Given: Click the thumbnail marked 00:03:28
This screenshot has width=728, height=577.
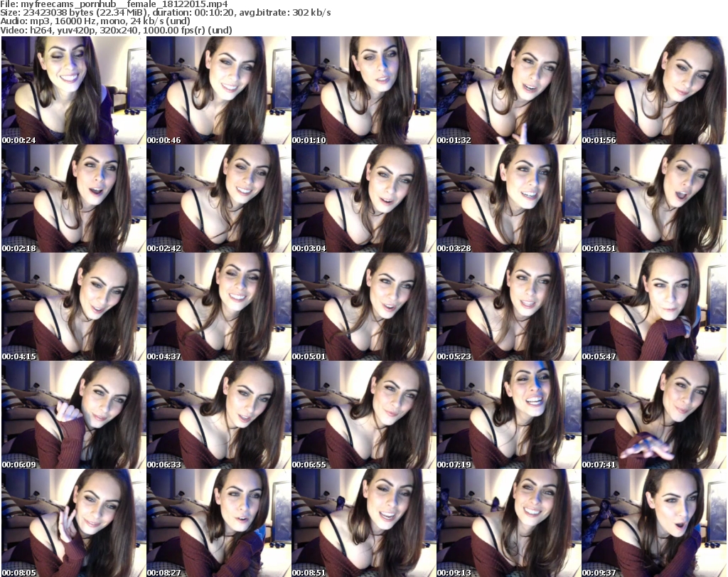Looking at the screenshot, I should point(508,198).
